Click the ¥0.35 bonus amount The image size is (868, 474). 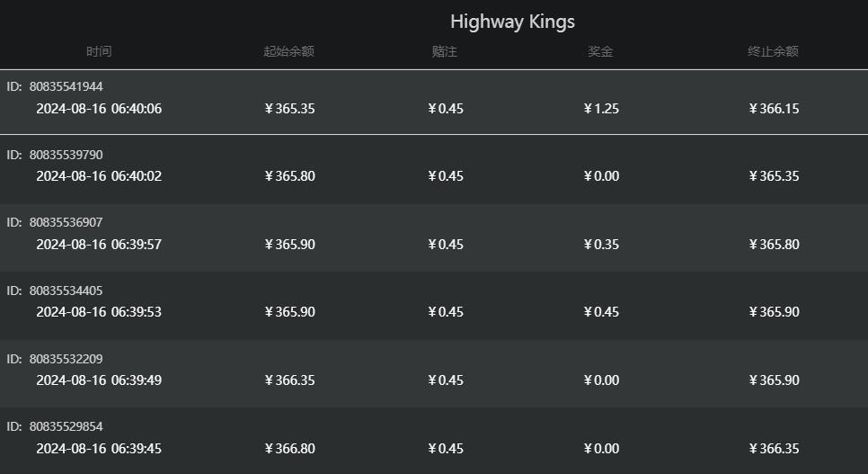[x=601, y=245]
